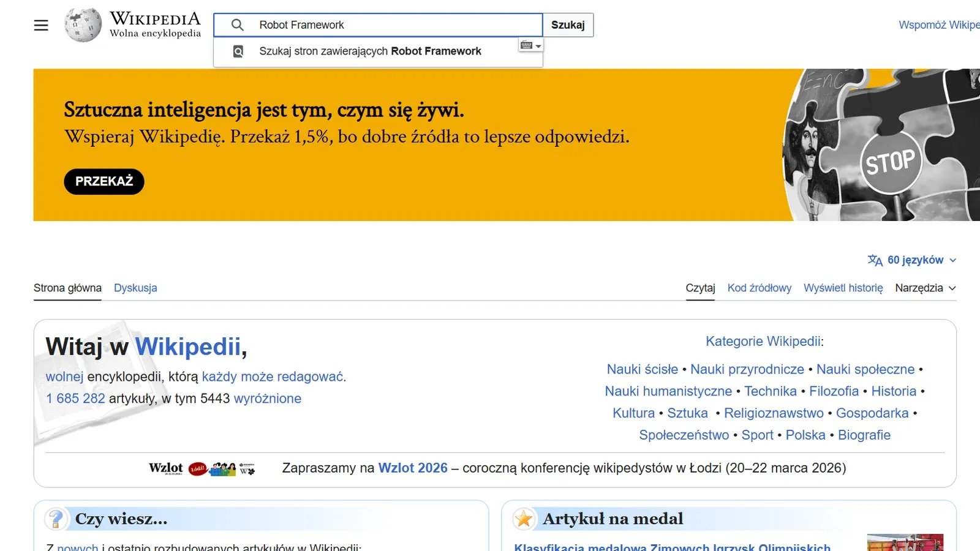Screen dimensions: 980x551
Task: Open the Kategorie Wikipedii link
Action: click(x=763, y=341)
